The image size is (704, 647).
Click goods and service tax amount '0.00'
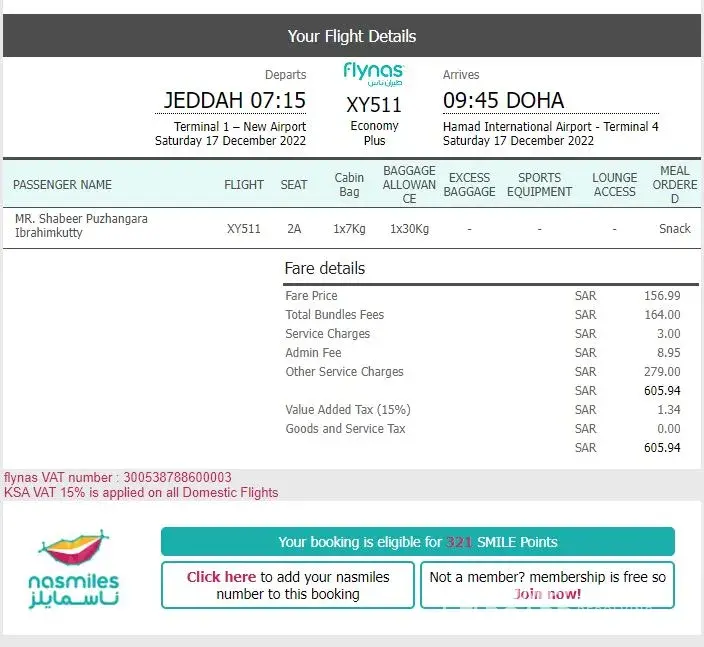click(x=669, y=428)
